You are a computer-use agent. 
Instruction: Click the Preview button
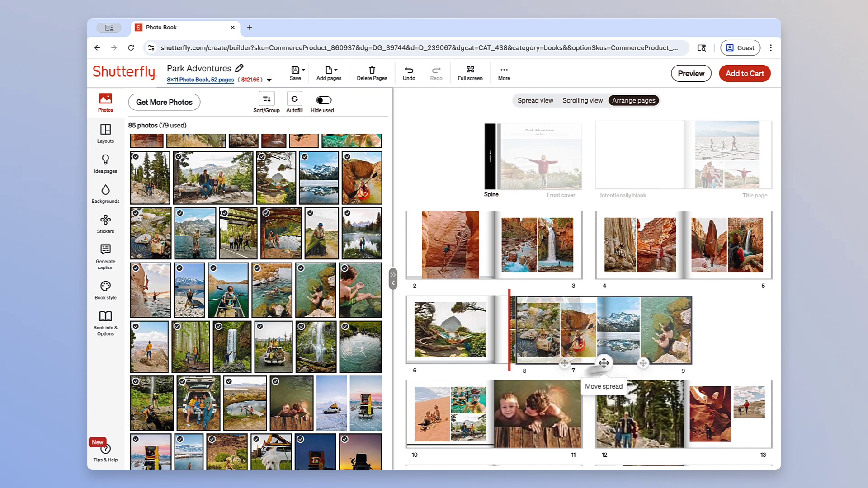[x=691, y=73]
